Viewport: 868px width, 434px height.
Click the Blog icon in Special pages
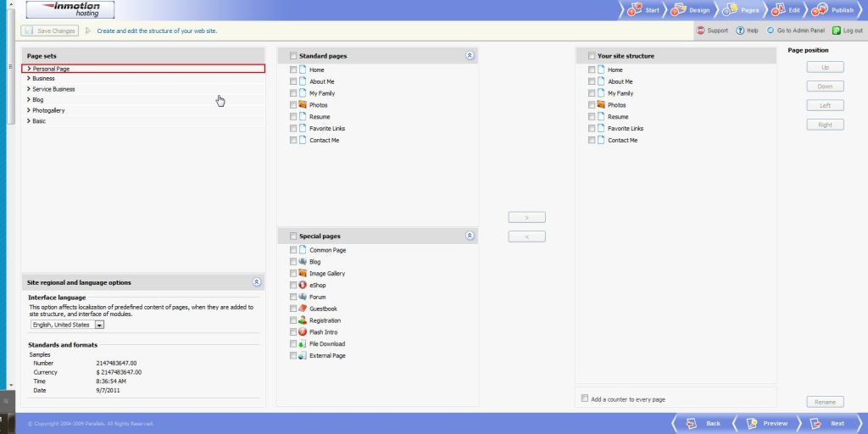pos(303,261)
